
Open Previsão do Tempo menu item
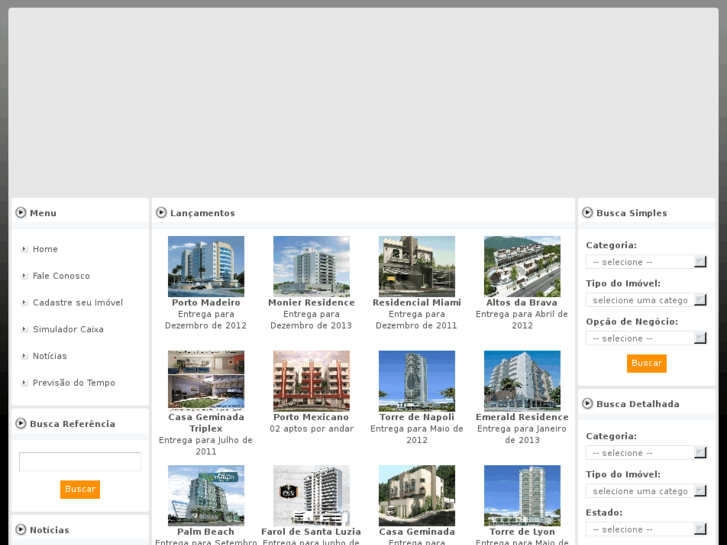[x=74, y=383]
